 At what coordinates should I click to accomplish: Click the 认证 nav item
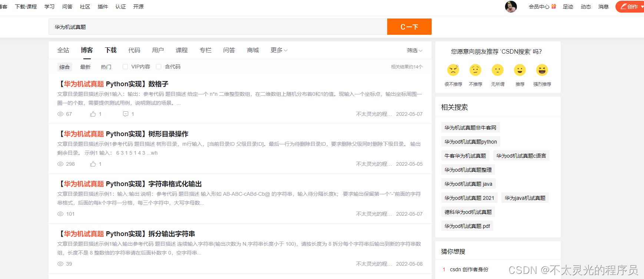click(120, 7)
